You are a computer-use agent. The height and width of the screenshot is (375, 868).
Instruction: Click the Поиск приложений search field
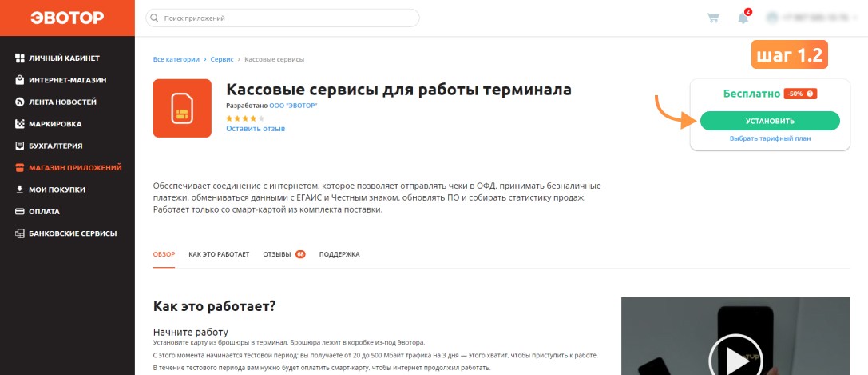click(x=283, y=18)
